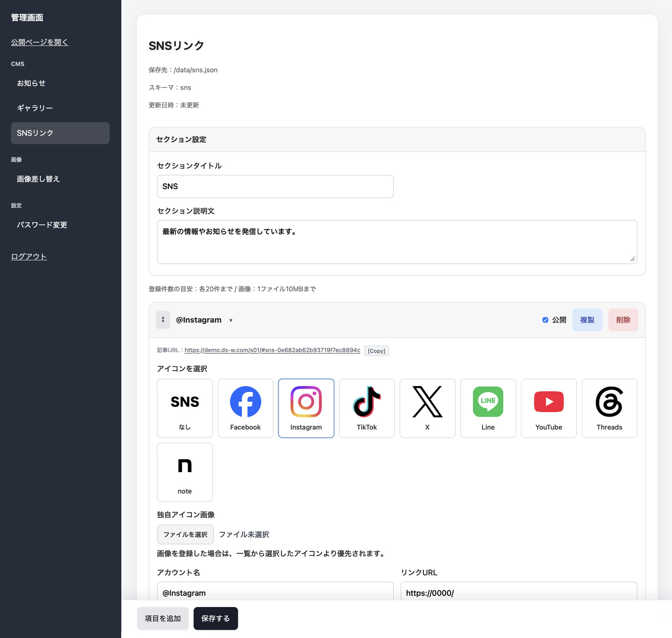Click into the セクション説明文 textarea
The height and width of the screenshot is (638, 672).
pos(397,242)
